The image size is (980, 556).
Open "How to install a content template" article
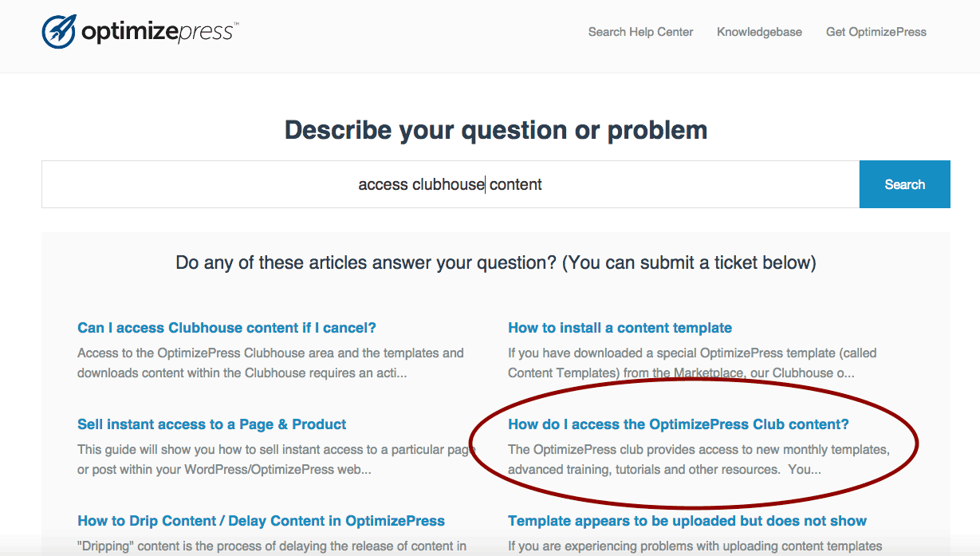pyautogui.click(x=620, y=328)
